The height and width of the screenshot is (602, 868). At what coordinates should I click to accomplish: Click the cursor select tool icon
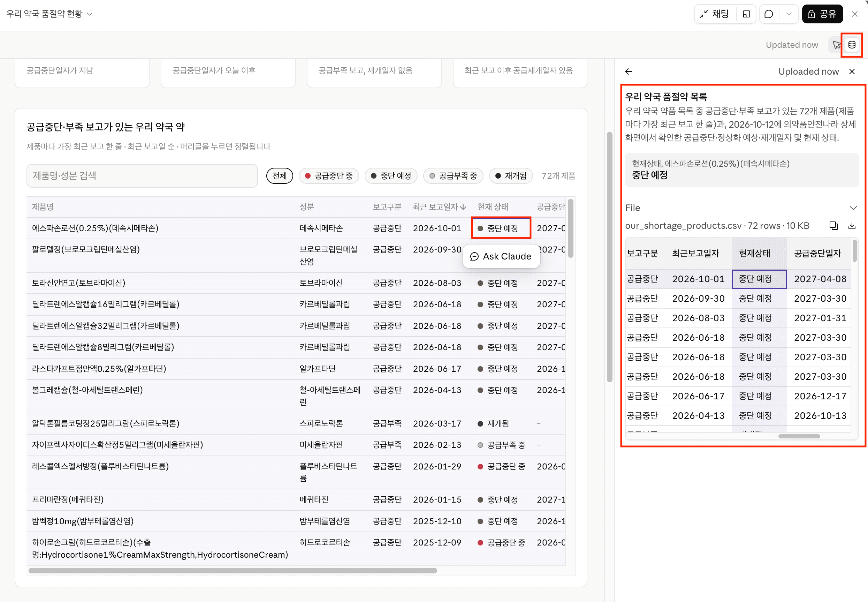pos(836,45)
